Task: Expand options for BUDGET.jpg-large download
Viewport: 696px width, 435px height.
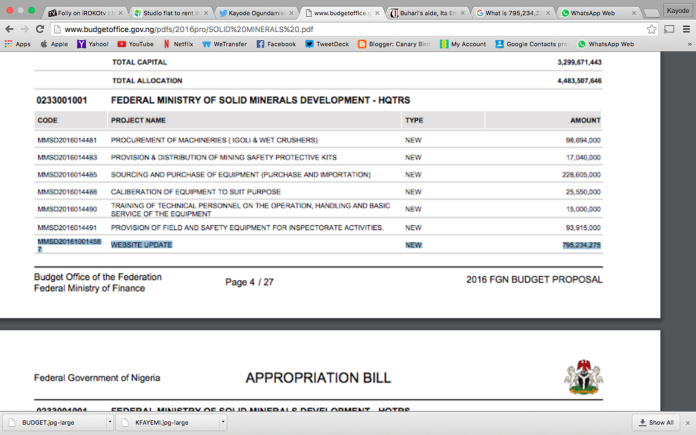Action: coord(109,423)
